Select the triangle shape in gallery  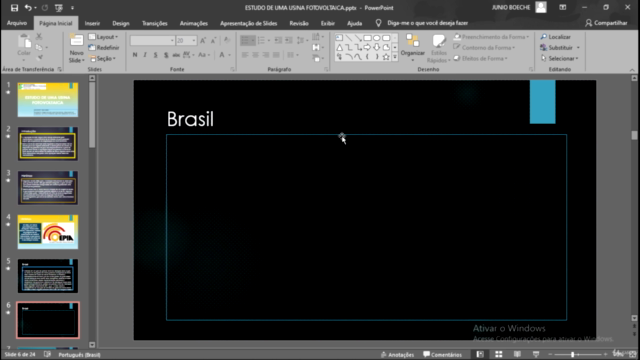pos(339,47)
